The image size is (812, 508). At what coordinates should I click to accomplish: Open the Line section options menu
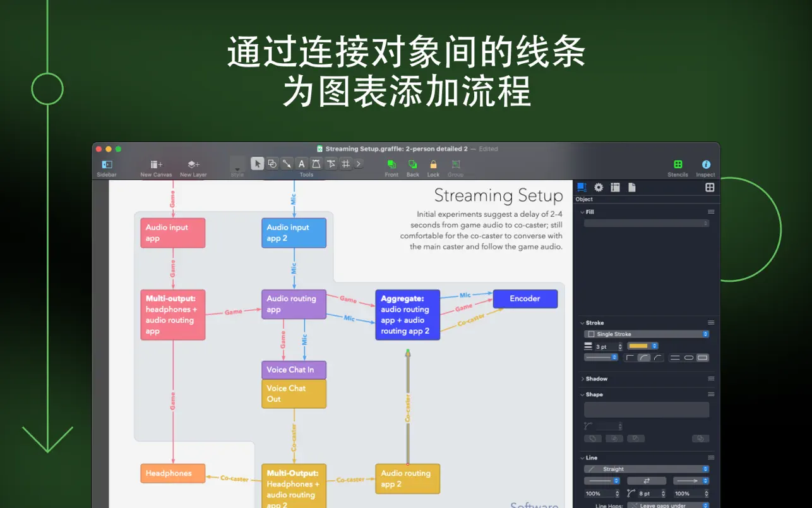pyautogui.click(x=711, y=457)
